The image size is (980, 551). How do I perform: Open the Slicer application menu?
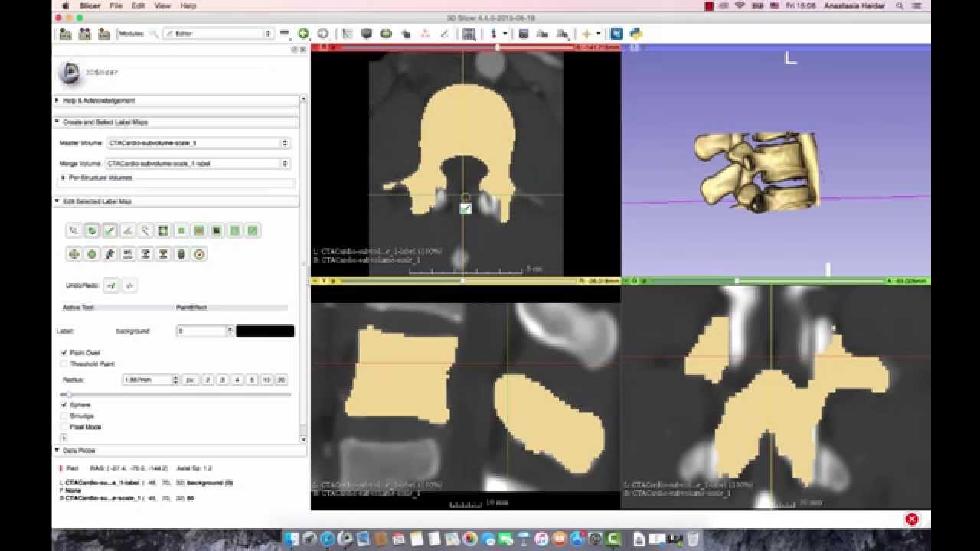[90, 5]
